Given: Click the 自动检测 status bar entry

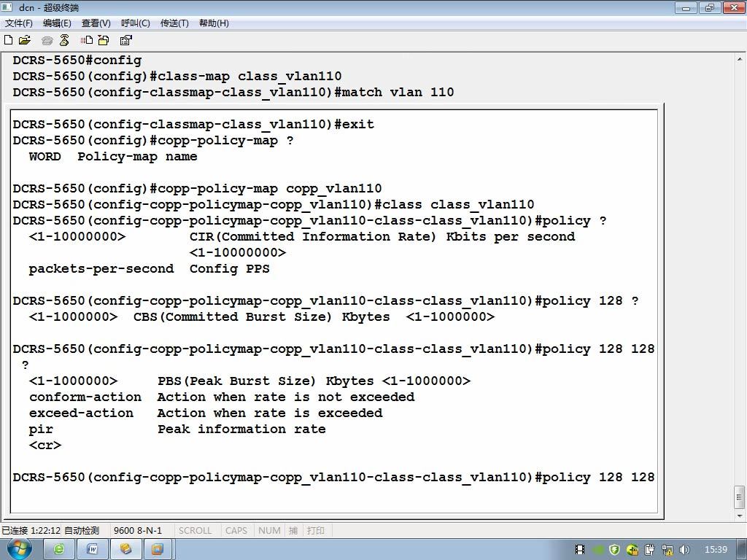Looking at the screenshot, I should [82, 531].
